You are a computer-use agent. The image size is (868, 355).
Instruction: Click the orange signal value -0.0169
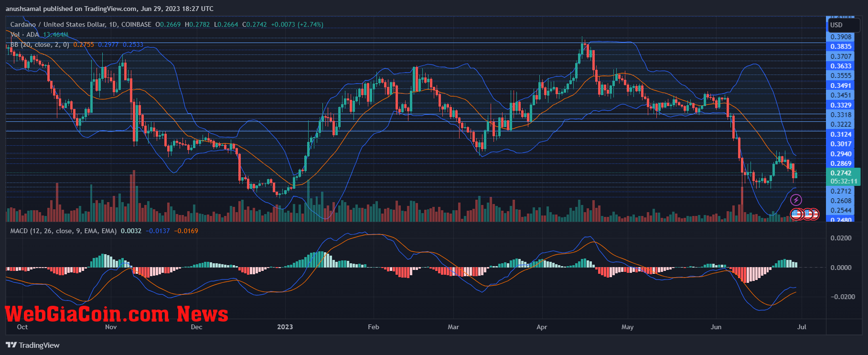[x=186, y=231]
